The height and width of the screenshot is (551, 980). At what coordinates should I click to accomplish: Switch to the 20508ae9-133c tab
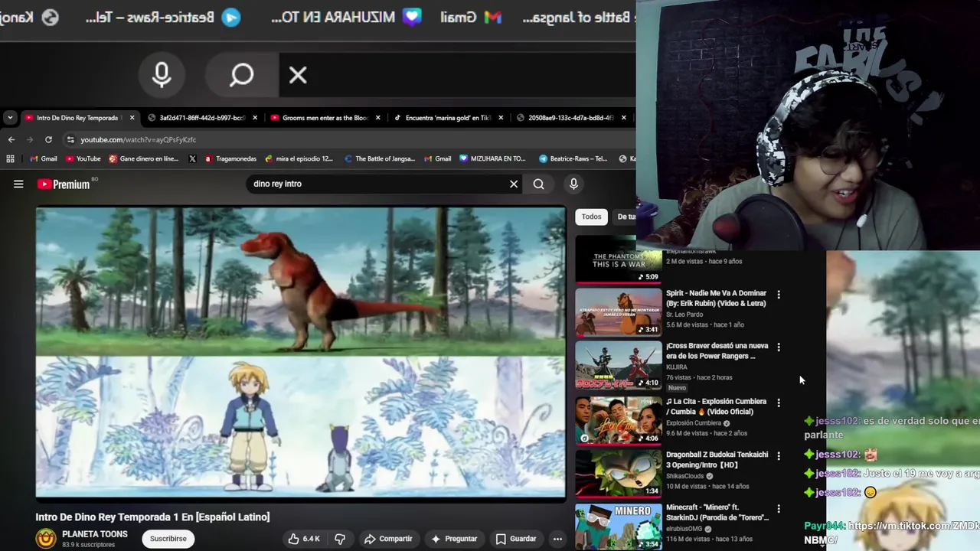pos(566,118)
